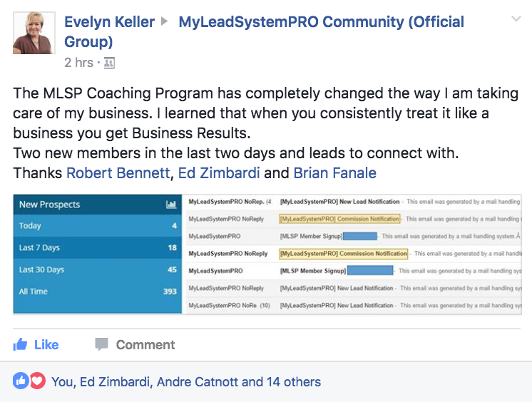Open Brian Fanale's tagged profile

[335, 173]
